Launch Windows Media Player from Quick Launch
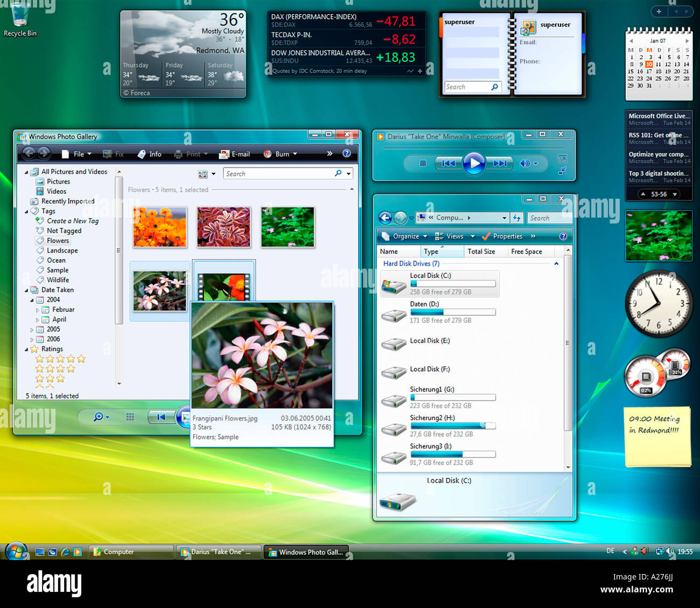 point(78,552)
